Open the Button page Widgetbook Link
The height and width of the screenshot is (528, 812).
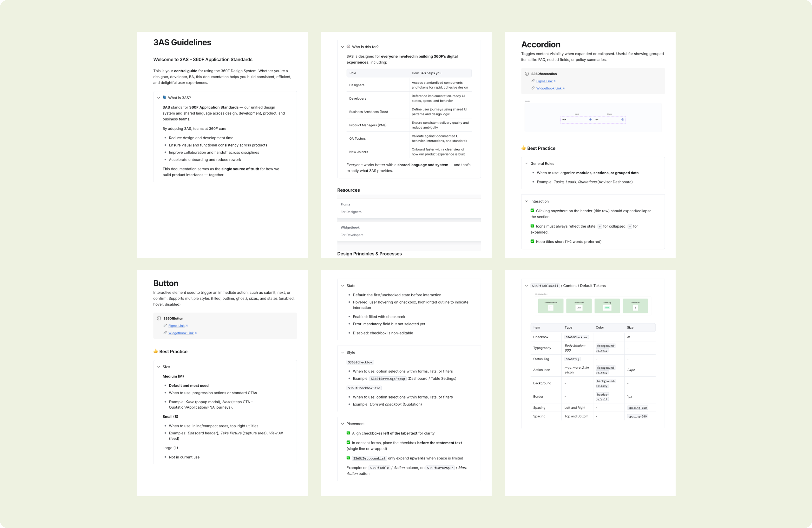181,333
